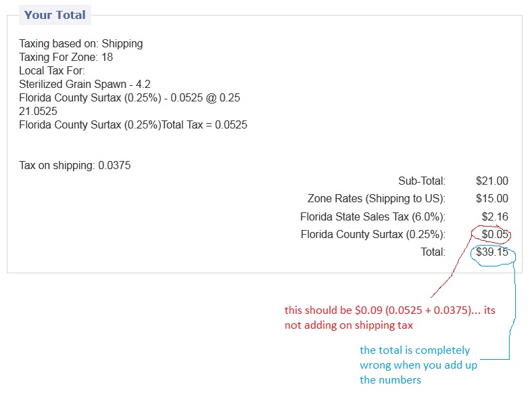This screenshot has width=532, height=393.
Task: Click the 'Sterilized Grain Spawn - 4.2' line
Action: [84, 84]
